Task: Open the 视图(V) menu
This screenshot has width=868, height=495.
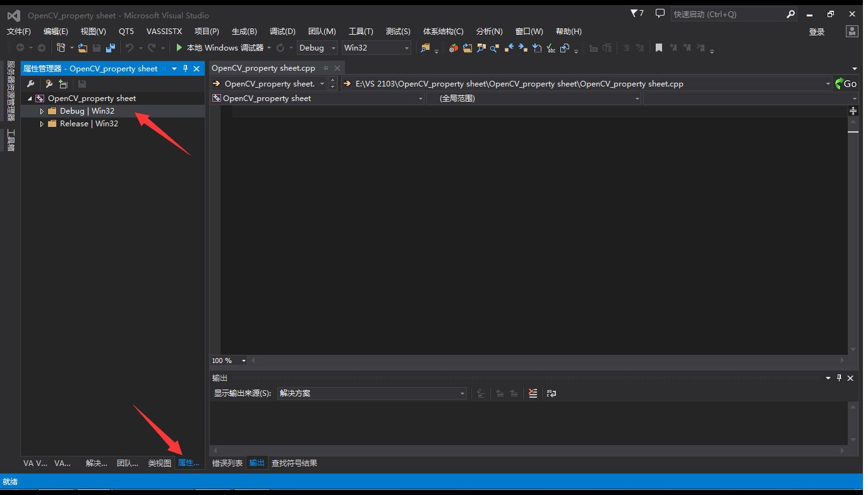Action: pyautogui.click(x=93, y=31)
